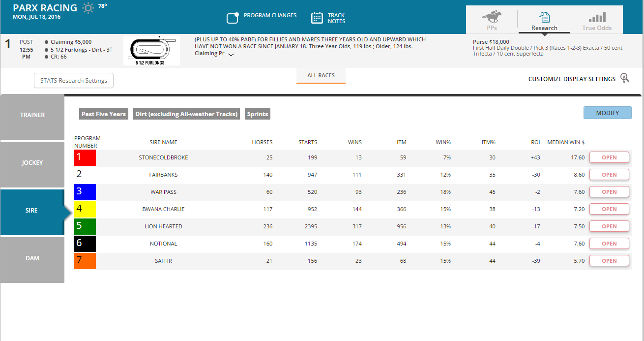Click the Customize Display Settings icon
This screenshot has width=644, height=341.
tap(624, 79)
